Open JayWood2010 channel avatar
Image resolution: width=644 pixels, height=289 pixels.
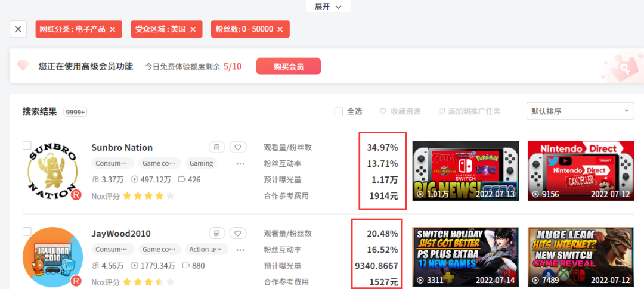(52, 257)
